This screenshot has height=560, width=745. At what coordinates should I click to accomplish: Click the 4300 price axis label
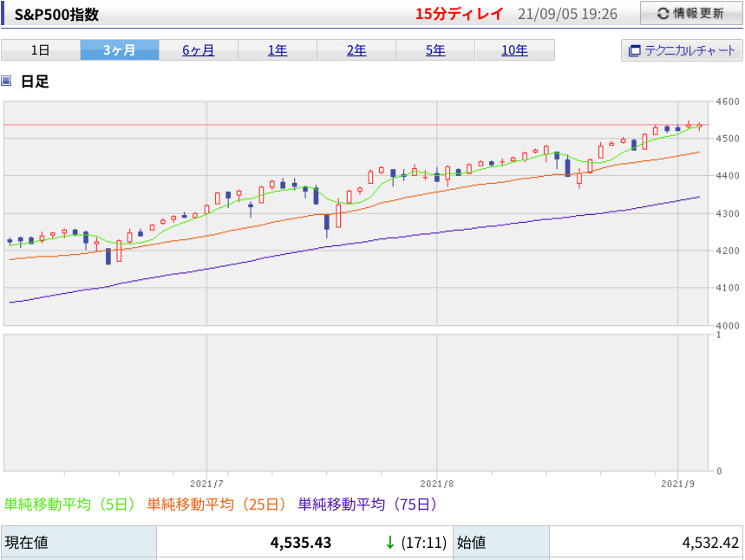pos(728,214)
